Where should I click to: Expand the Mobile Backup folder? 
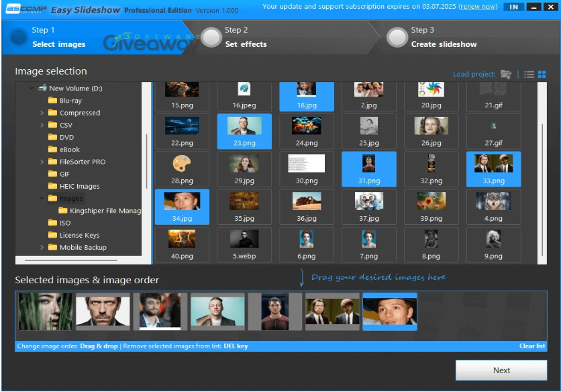click(x=42, y=248)
